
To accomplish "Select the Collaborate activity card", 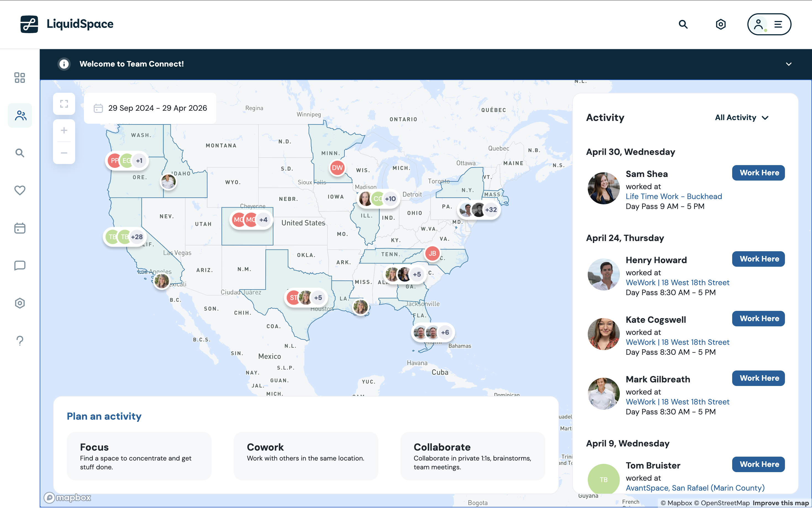I will (x=472, y=456).
